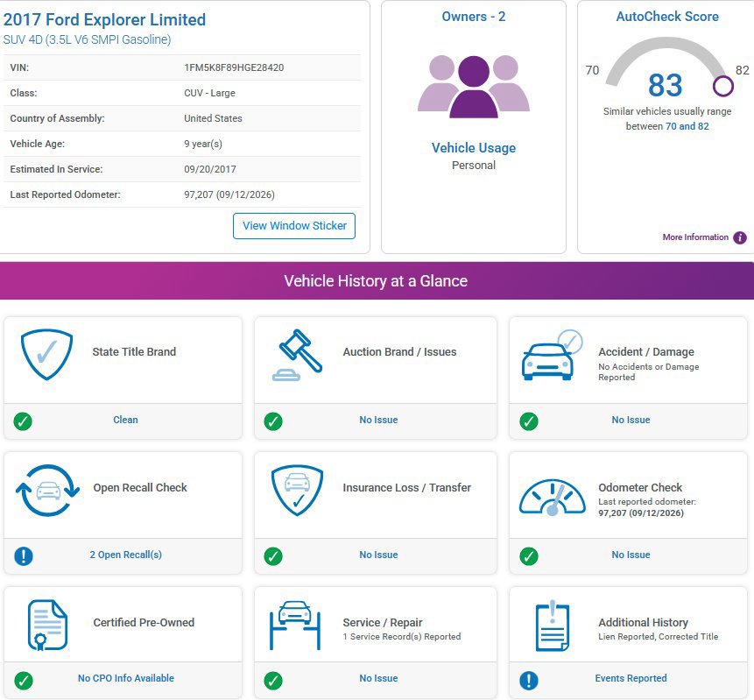Click the State Title Brand shield icon

46,354
